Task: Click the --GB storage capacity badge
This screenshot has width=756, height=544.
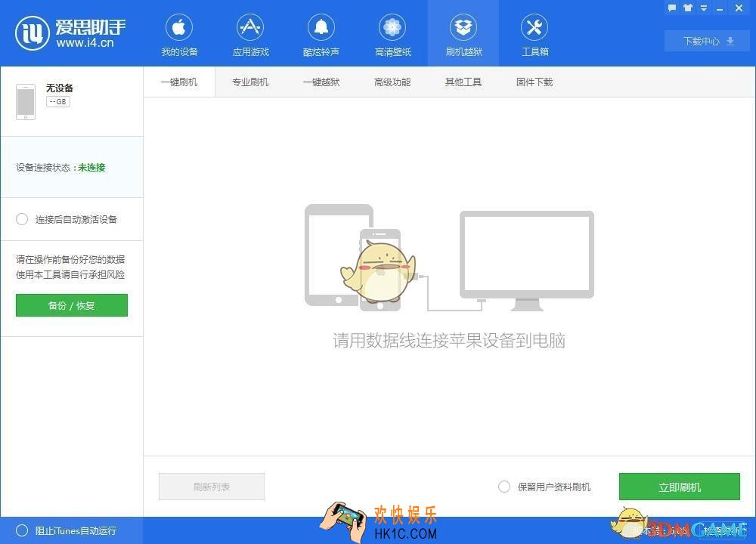Action: pyautogui.click(x=58, y=102)
